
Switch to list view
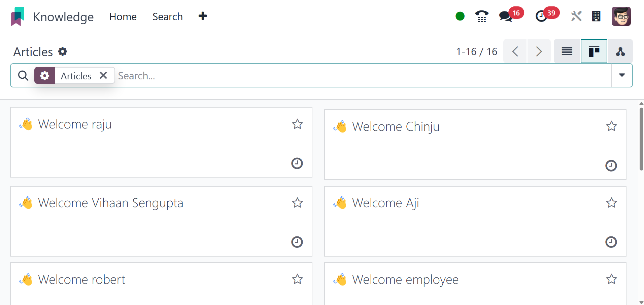[x=567, y=51]
